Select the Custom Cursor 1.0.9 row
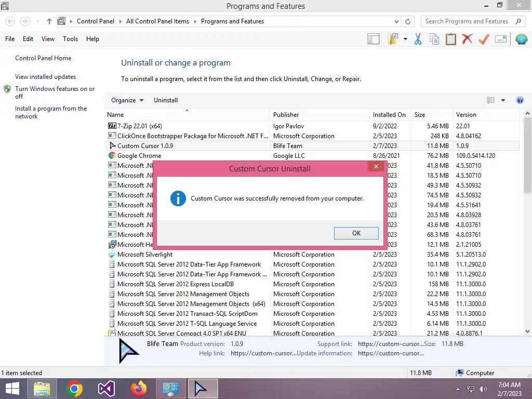Image resolution: width=532 pixels, height=399 pixels. point(312,145)
